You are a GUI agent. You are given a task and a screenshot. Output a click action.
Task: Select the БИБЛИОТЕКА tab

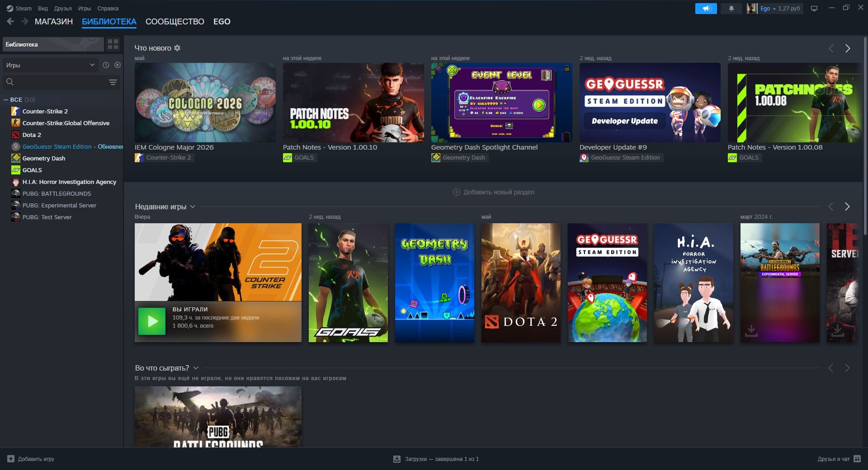coord(109,21)
